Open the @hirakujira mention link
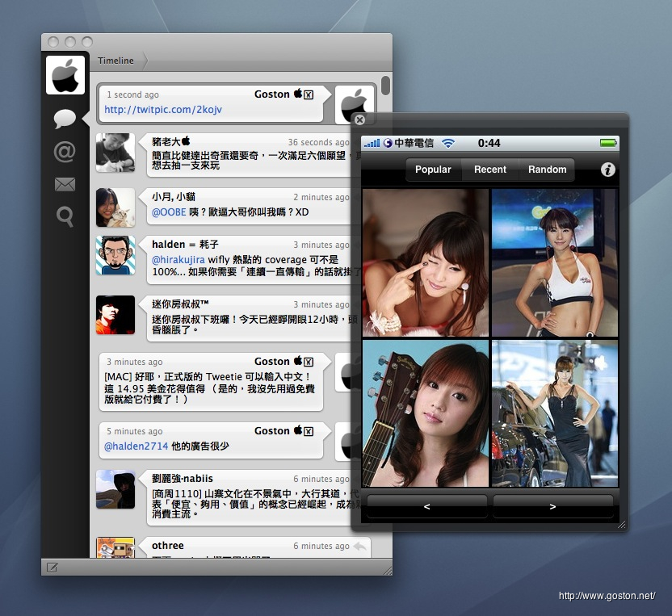 [178, 260]
